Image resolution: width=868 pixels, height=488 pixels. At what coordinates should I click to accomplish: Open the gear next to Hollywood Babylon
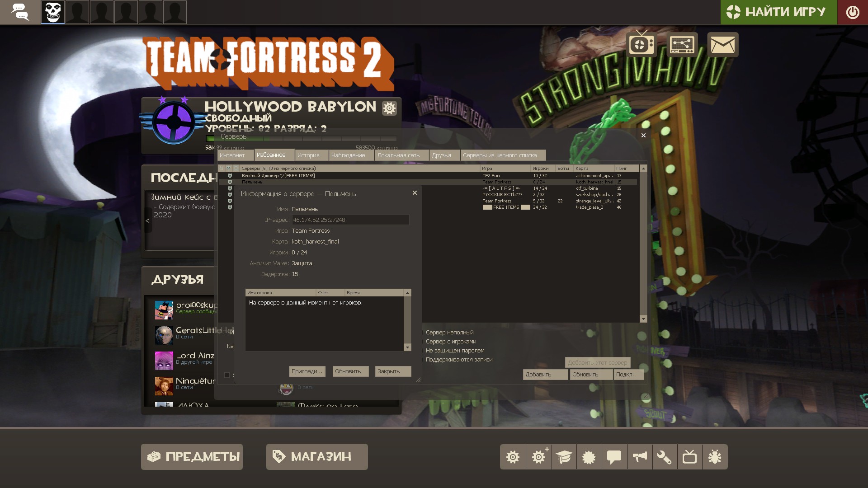(x=389, y=108)
